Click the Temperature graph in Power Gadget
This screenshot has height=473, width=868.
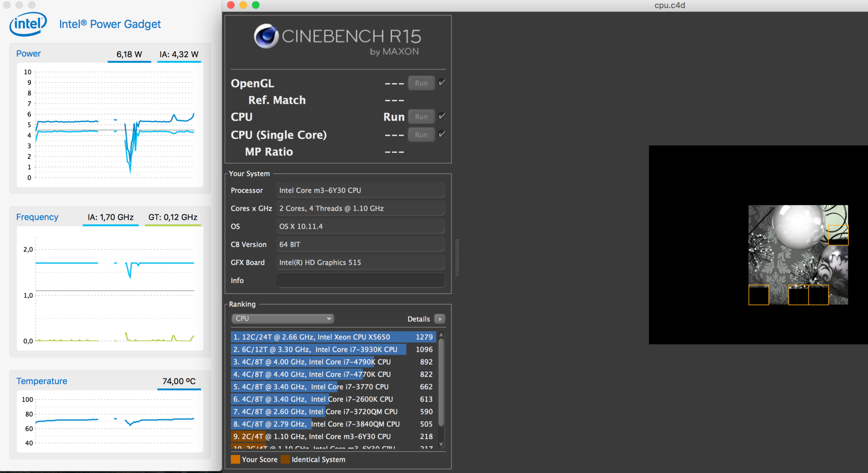[110, 421]
